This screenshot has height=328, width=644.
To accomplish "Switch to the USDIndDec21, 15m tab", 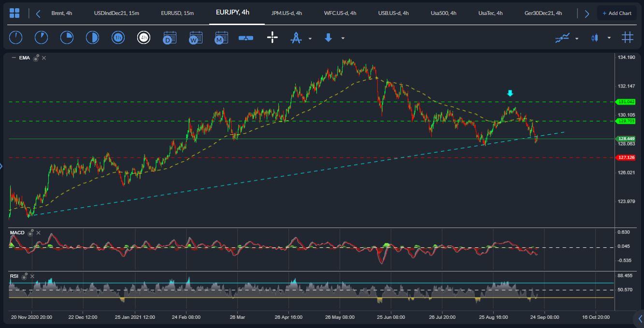I will tap(116, 13).
